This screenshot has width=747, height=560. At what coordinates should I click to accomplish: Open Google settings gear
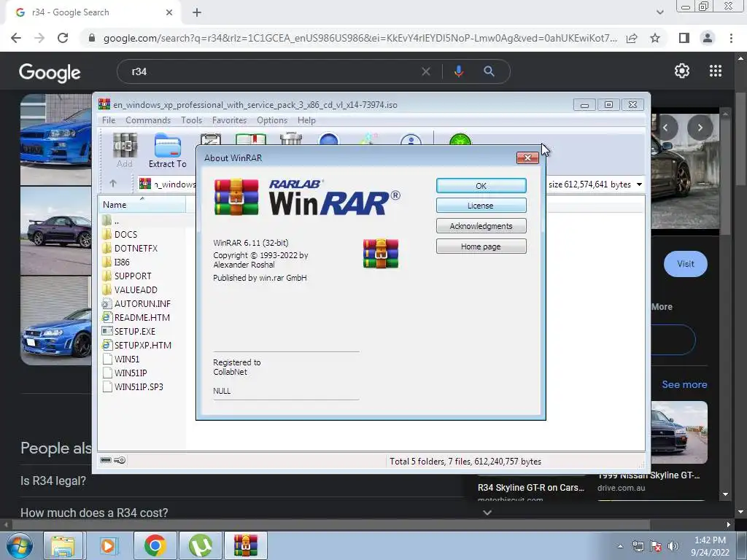tap(682, 71)
